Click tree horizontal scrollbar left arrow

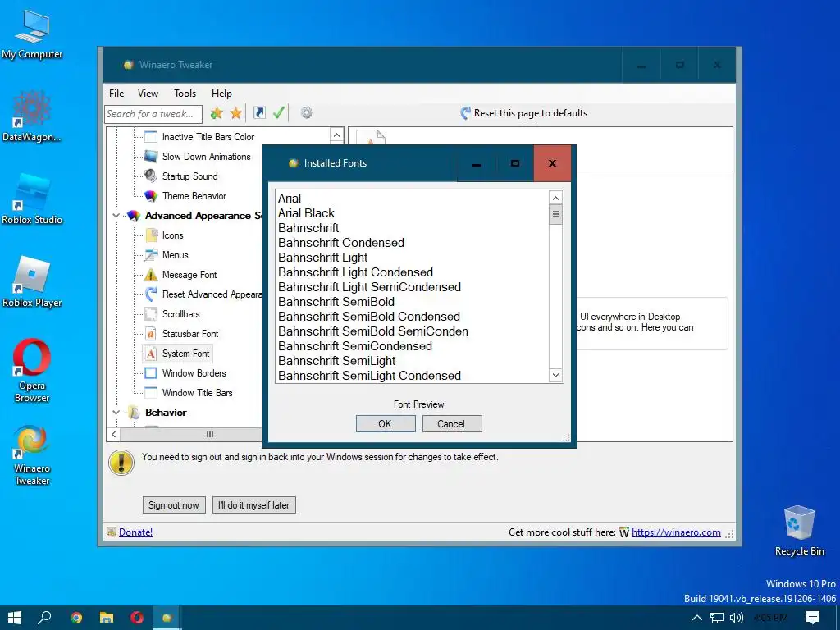click(x=113, y=434)
